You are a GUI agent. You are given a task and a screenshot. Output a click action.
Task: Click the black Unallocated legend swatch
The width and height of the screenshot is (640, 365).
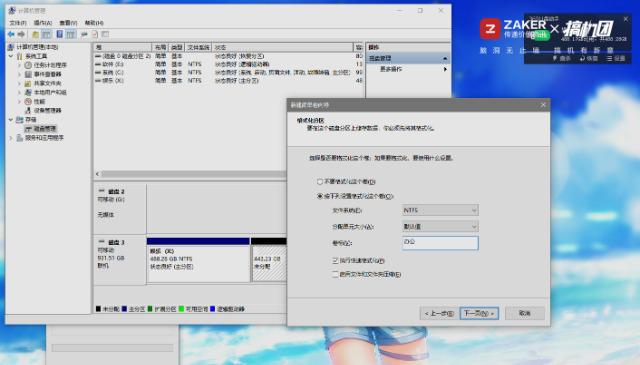(x=98, y=309)
